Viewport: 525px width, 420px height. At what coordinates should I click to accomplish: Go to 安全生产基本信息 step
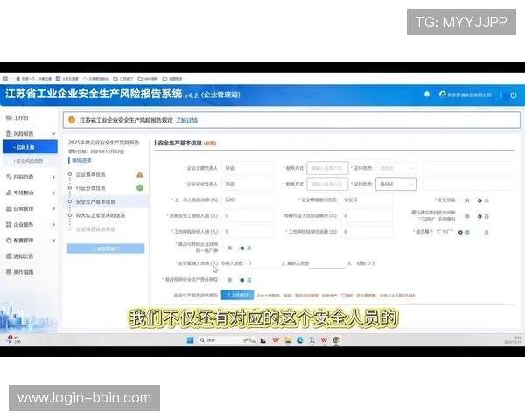(95, 201)
